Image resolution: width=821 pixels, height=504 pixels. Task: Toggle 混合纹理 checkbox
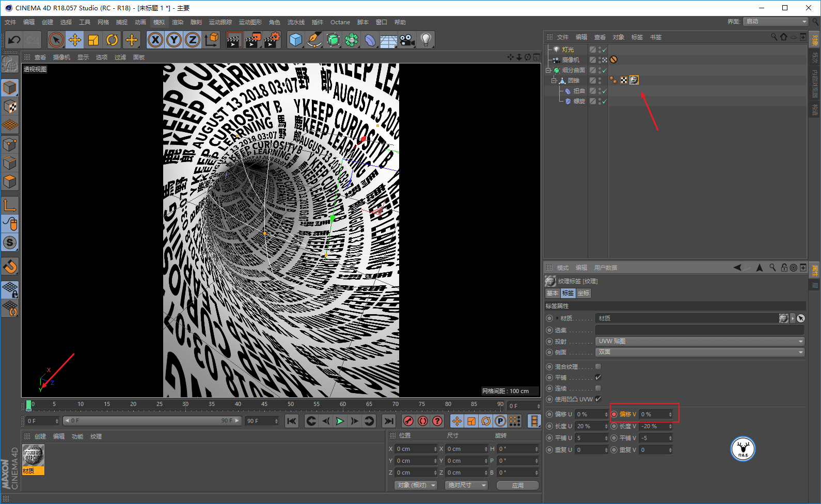[598, 366]
